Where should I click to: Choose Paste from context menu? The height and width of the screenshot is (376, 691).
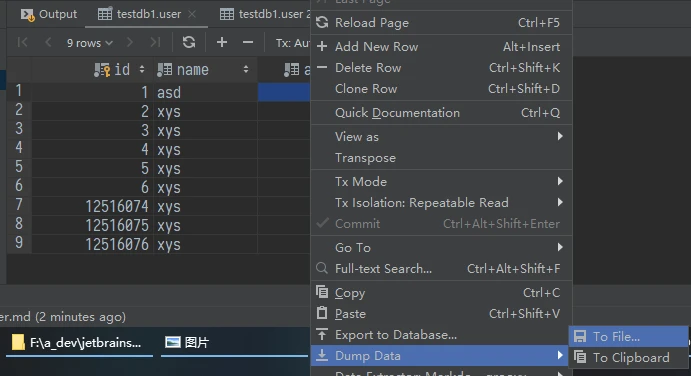coord(442,314)
